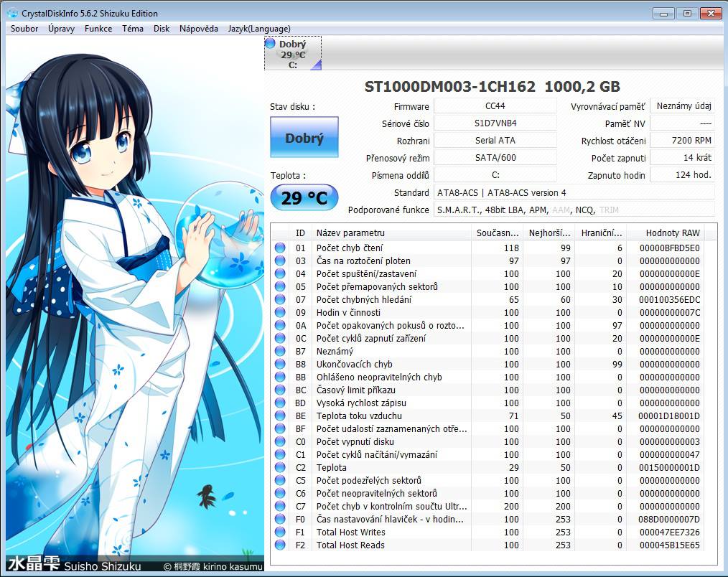Click status orb for Počet opakovaných pokusů row

[x=280, y=325]
